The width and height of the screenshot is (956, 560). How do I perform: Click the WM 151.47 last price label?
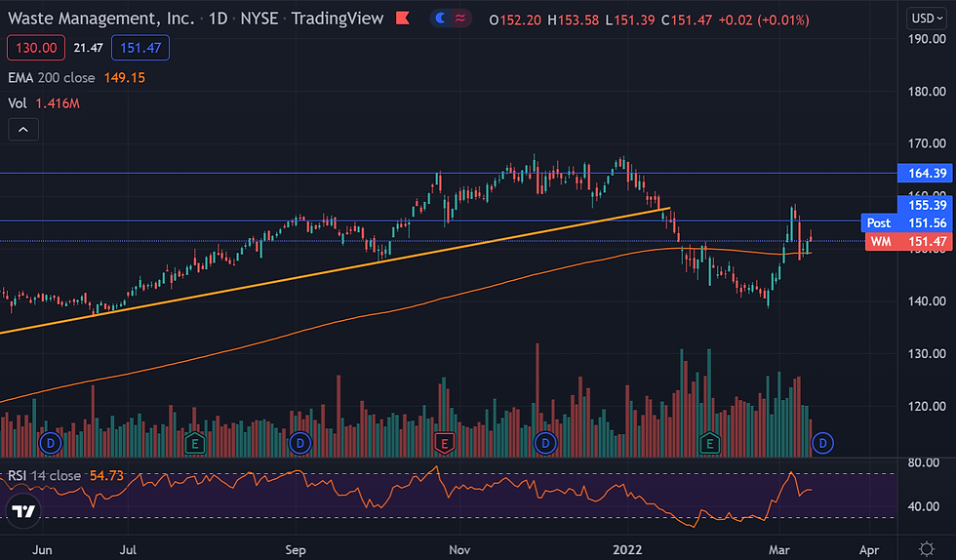tap(908, 242)
